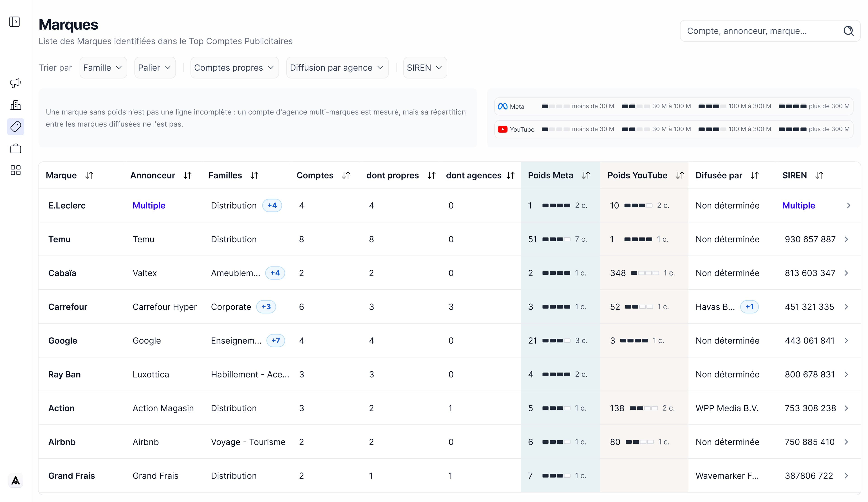
Task: Show +7 families badge for Google
Action: pos(276,341)
